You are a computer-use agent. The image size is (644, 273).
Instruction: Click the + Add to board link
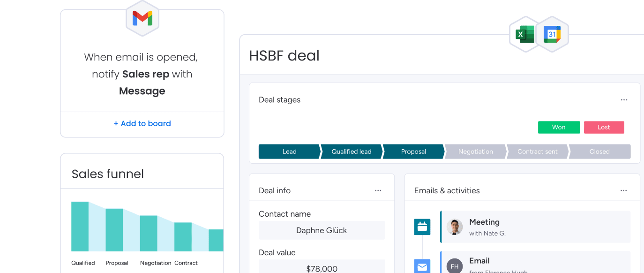[142, 124]
